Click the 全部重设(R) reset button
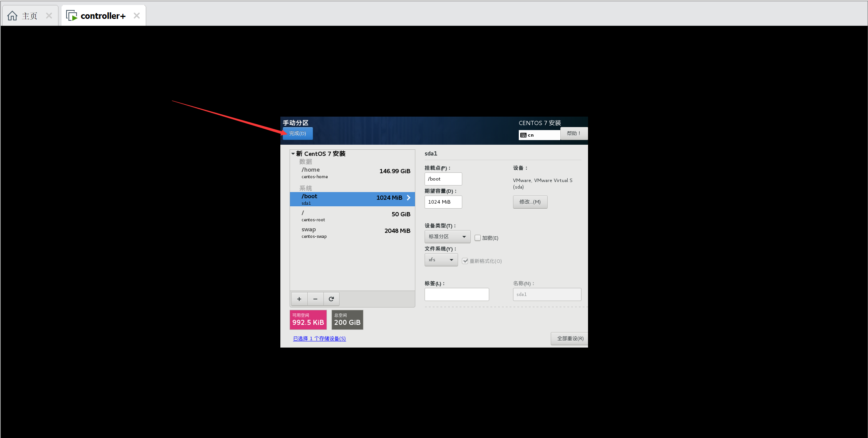Image resolution: width=868 pixels, height=438 pixels. 570,339
